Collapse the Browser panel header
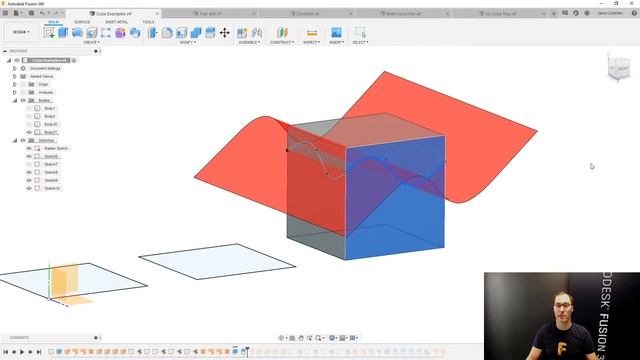Image resolution: width=640 pixels, height=360 pixels. (5, 51)
